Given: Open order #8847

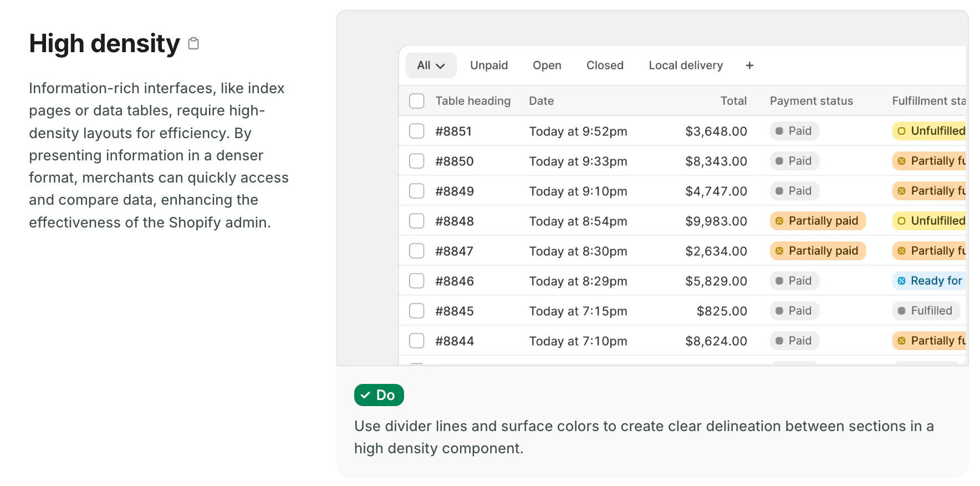Looking at the screenshot, I should tap(455, 251).
